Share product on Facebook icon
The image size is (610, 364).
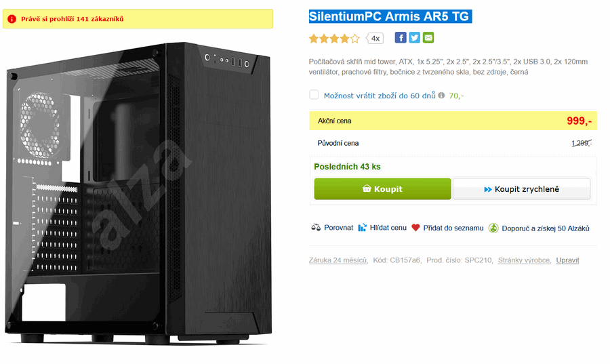[401, 37]
